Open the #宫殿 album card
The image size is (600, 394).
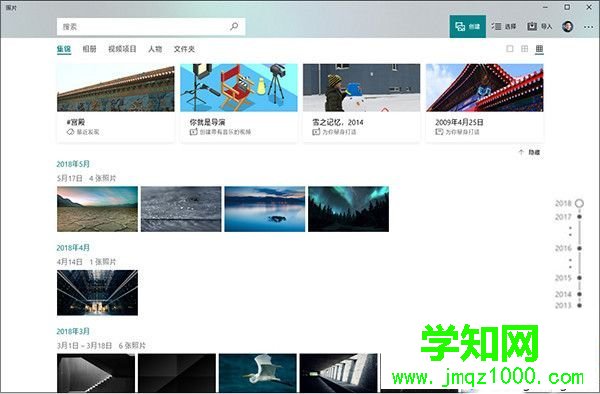click(x=116, y=103)
